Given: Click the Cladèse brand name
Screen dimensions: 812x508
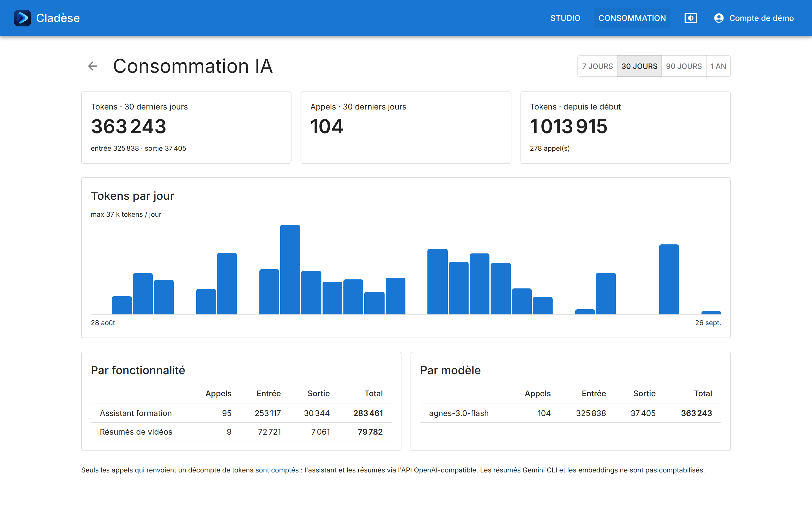Looking at the screenshot, I should (58, 18).
